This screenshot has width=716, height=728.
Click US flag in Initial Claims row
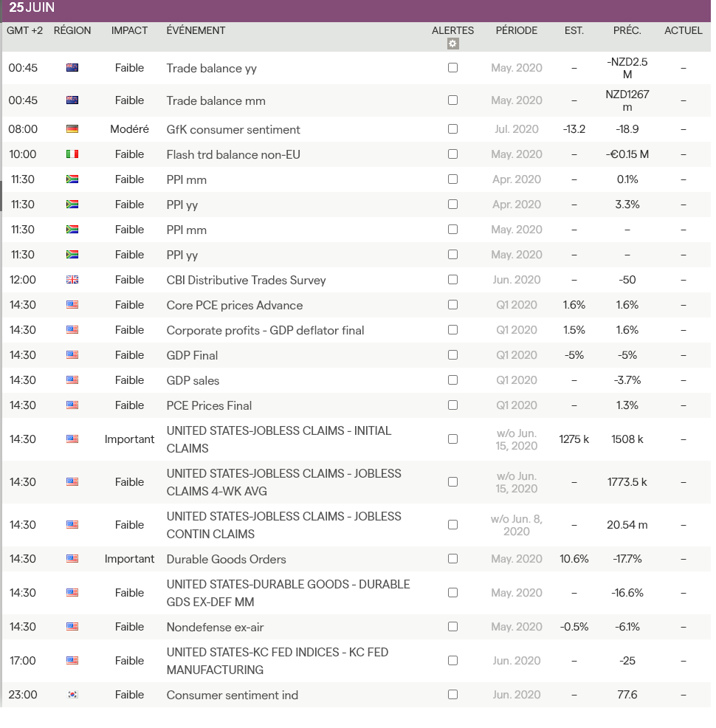coord(72,439)
